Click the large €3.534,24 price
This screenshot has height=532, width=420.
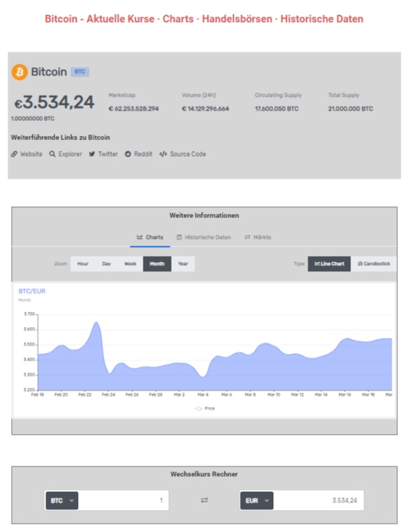54,102
